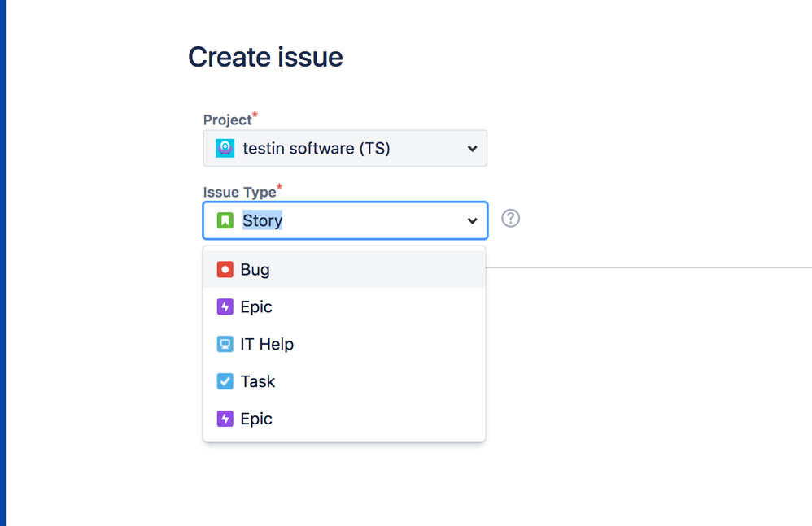Viewport: 812px width, 526px height.
Task: Select IT Help as the issue type
Action: 265,344
